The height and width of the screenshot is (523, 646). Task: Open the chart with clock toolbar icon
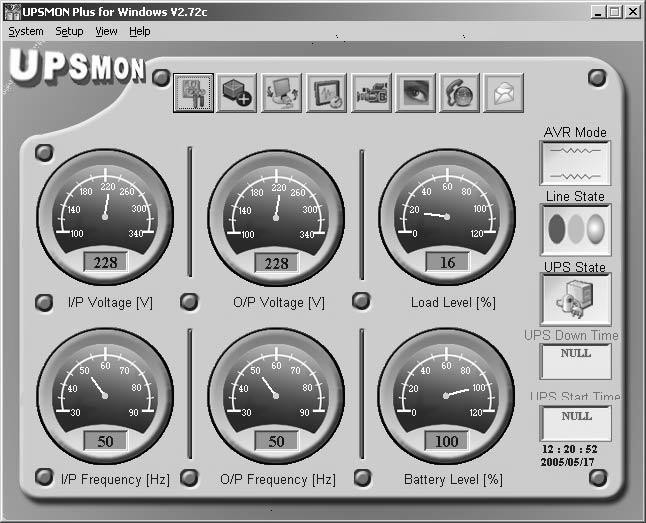click(x=326, y=93)
